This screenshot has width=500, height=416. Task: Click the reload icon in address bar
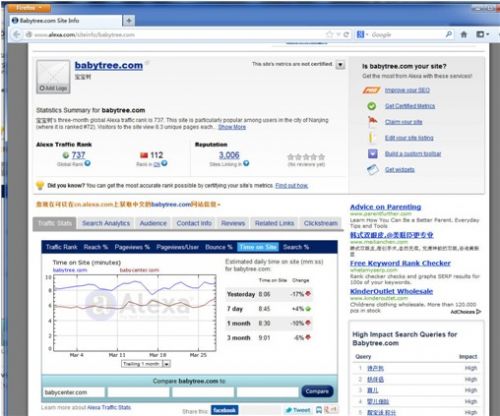(x=346, y=34)
